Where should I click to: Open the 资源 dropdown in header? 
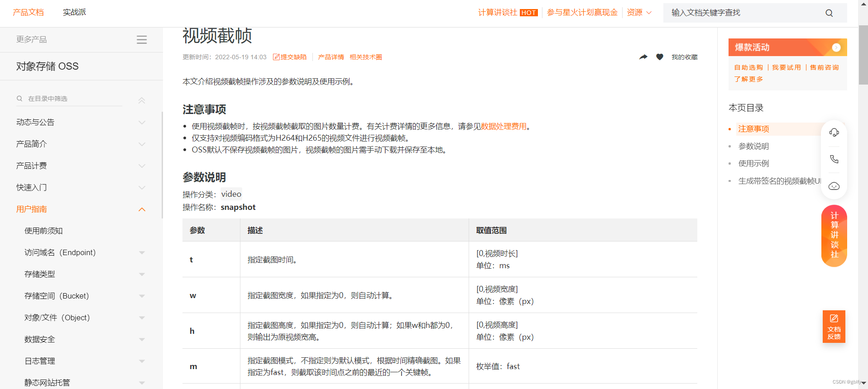pyautogui.click(x=639, y=13)
